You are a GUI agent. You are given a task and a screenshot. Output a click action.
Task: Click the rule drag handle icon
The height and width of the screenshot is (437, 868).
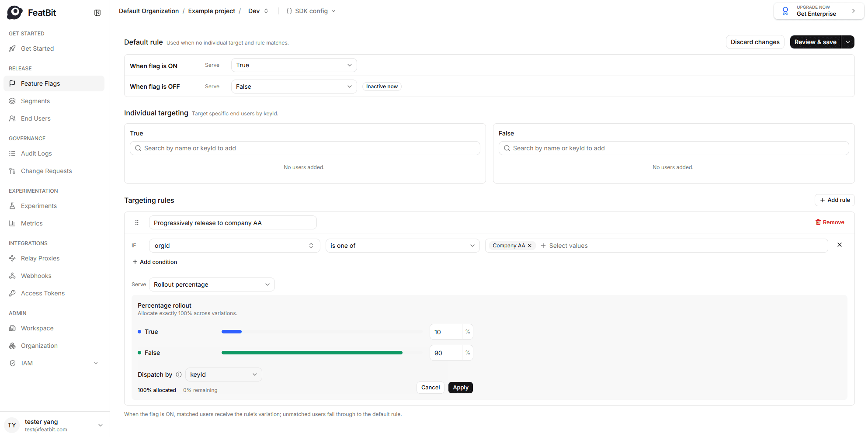click(137, 222)
